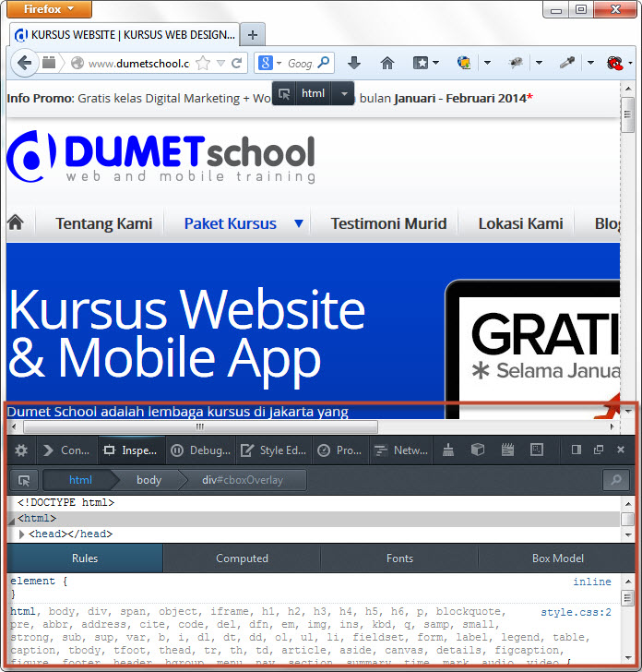Image resolution: width=642 pixels, height=672 pixels.
Task: Open Testimoni Murid nav link
Action: click(x=389, y=223)
